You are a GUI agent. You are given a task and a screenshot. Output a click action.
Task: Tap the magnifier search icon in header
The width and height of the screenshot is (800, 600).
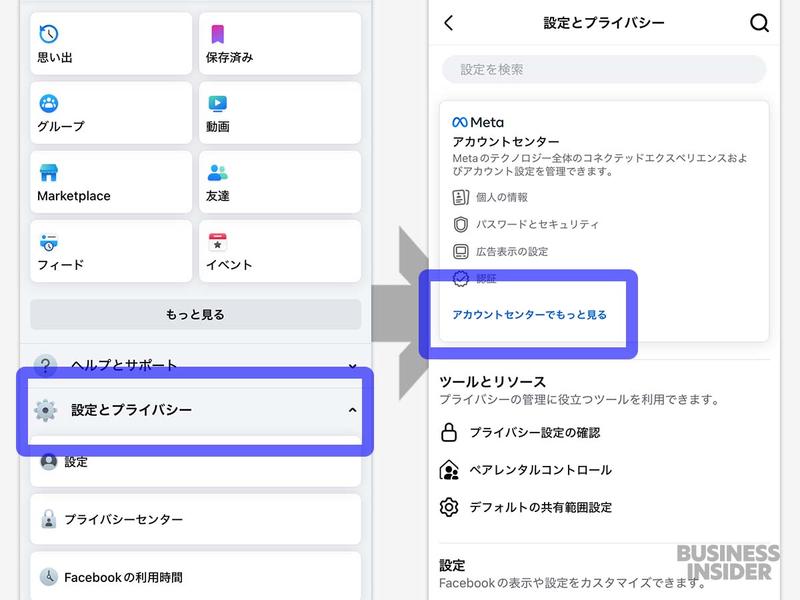pyautogui.click(x=759, y=22)
